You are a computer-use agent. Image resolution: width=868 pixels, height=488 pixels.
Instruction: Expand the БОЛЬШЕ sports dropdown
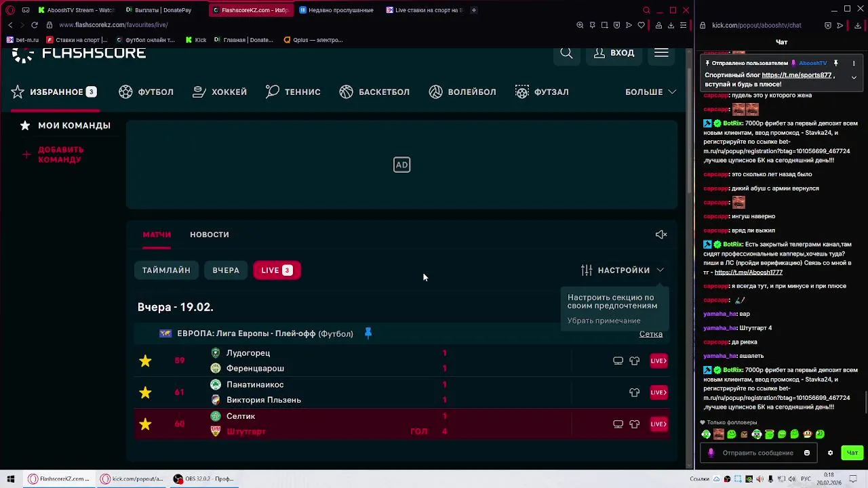(x=650, y=91)
